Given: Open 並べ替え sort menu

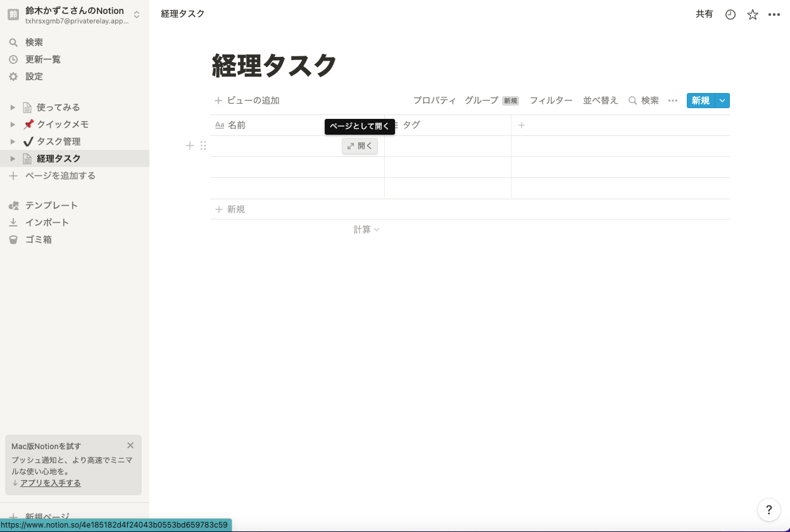Looking at the screenshot, I should point(600,101).
